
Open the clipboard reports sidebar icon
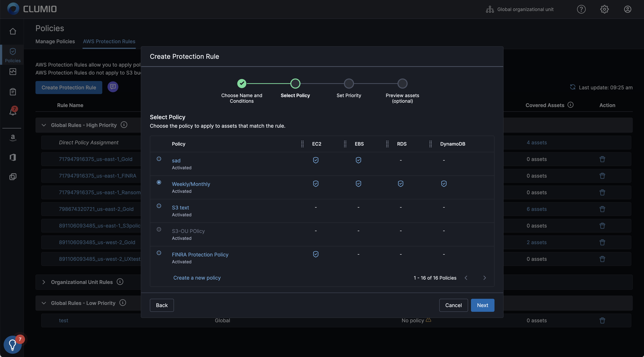(x=13, y=92)
